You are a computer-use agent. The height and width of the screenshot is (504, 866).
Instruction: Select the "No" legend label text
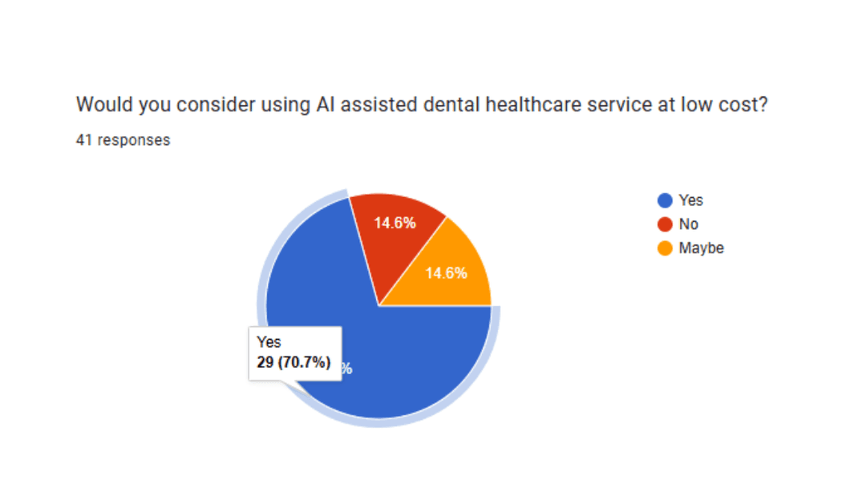tap(688, 224)
